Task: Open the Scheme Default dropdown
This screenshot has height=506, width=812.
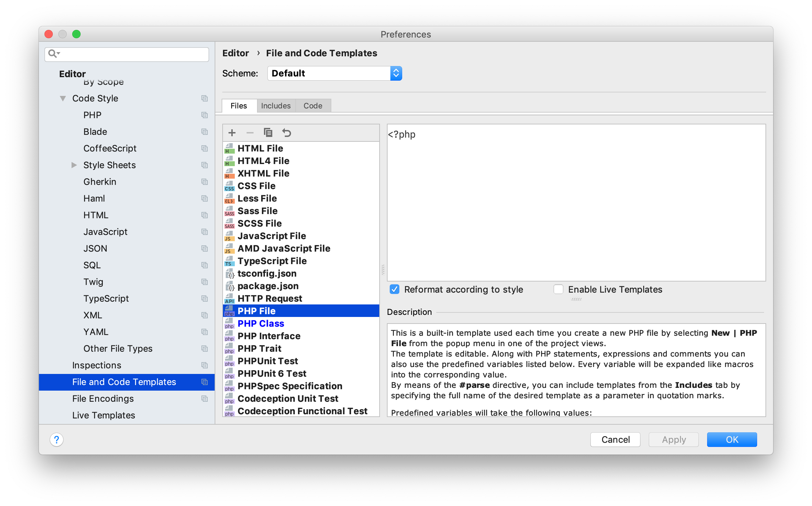Action: (x=335, y=73)
